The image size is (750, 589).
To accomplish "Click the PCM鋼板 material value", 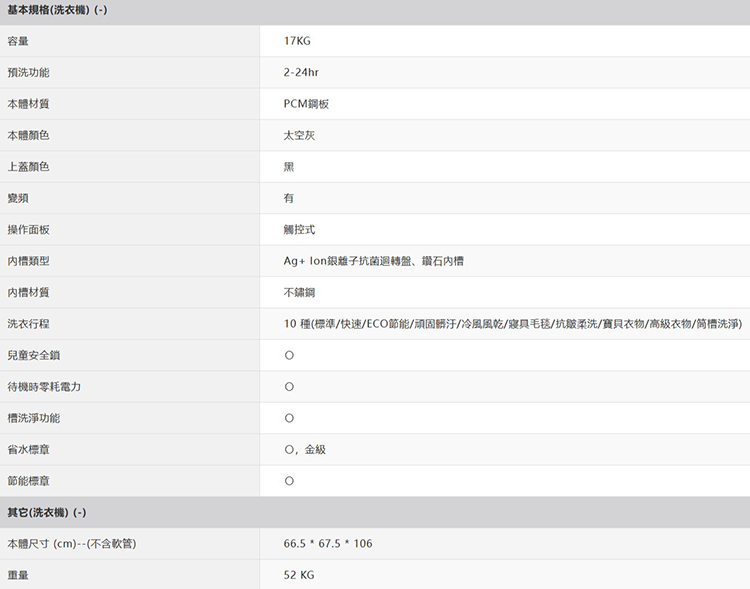I will pyautogui.click(x=306, y=104).
